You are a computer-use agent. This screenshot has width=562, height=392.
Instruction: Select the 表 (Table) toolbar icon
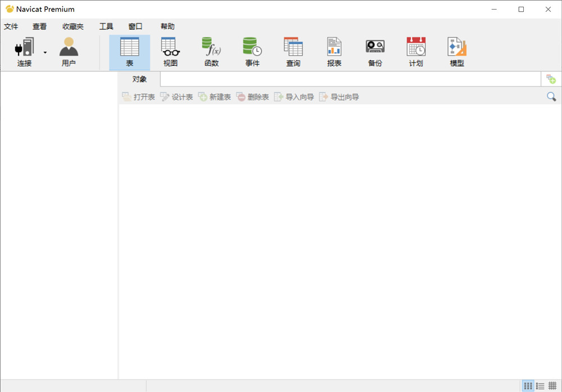pos(129,52)
